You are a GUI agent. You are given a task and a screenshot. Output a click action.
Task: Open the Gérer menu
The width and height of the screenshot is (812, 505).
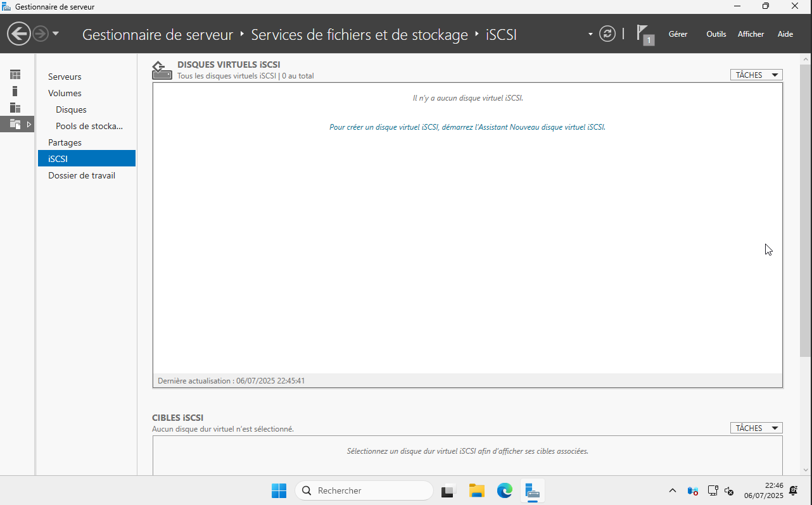point(678,34)
